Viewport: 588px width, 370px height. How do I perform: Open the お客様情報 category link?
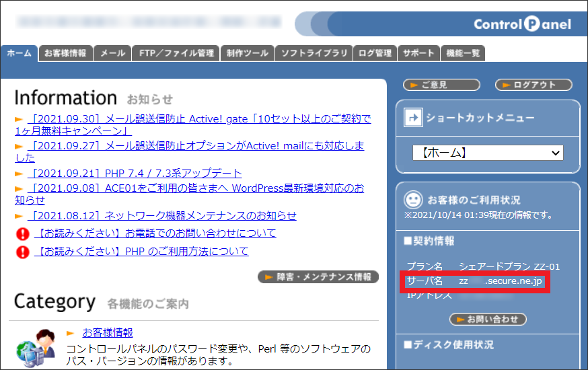[x=108, y=333]
